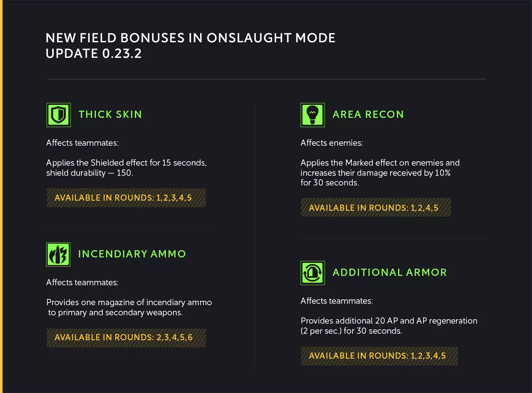Click Area Recon's rounds 1,2,4,5 badge
Image resolution: width=532 pixels, height=393 pixels.
point(376,208)
